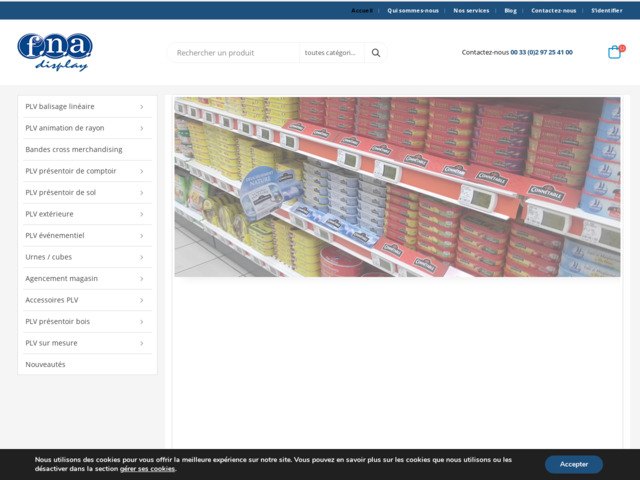Screen dimensions: 640x480
Task: Expand PLV présentoir de comptoir arrow
Action: coord(141,171)
